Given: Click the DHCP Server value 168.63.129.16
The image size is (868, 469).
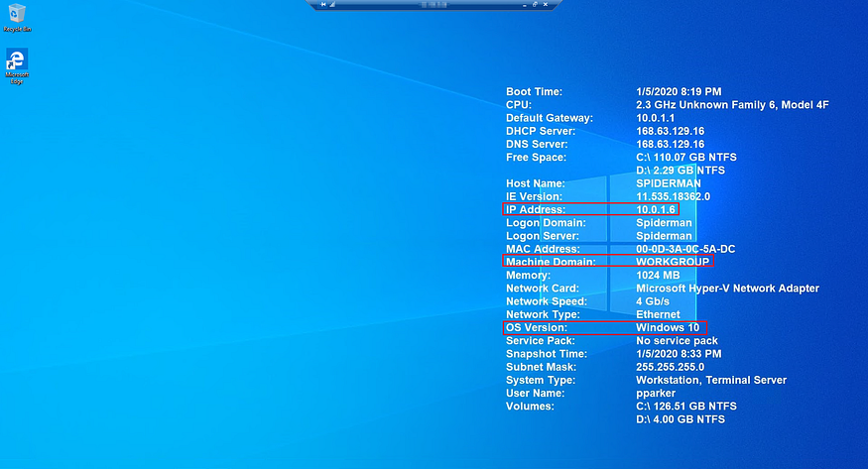Looking at the screenshot, I should [x=671, y=131].
